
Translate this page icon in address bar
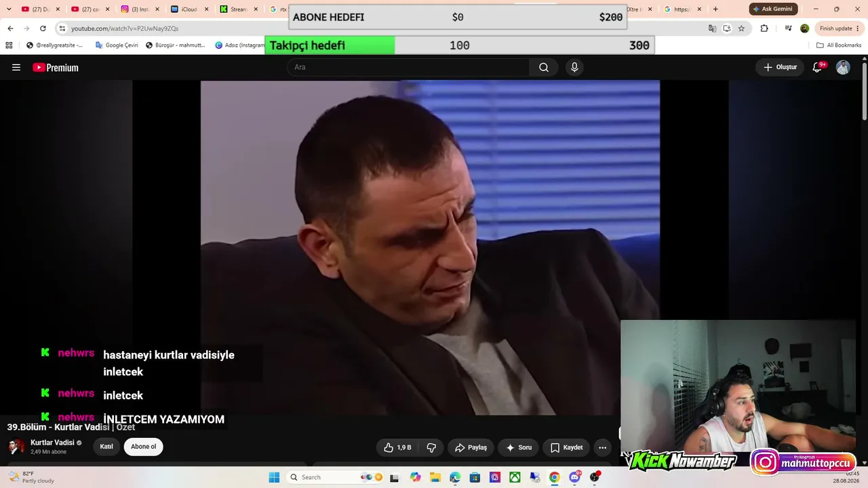712,28
